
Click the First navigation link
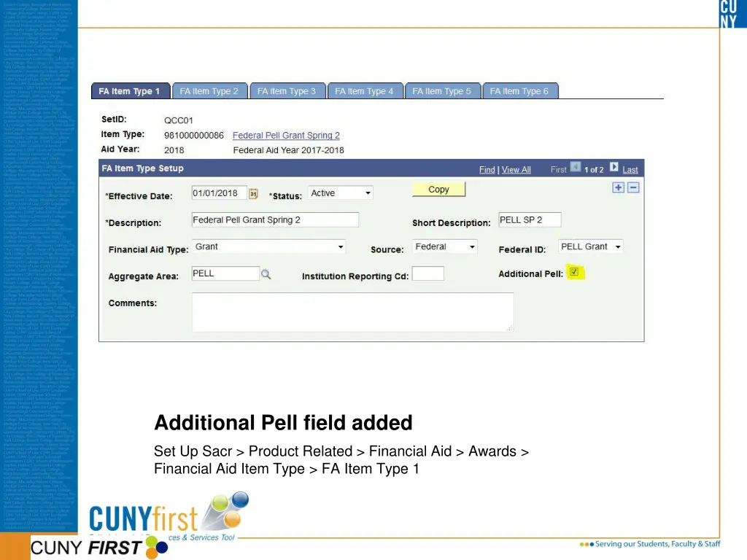[558, 169]
